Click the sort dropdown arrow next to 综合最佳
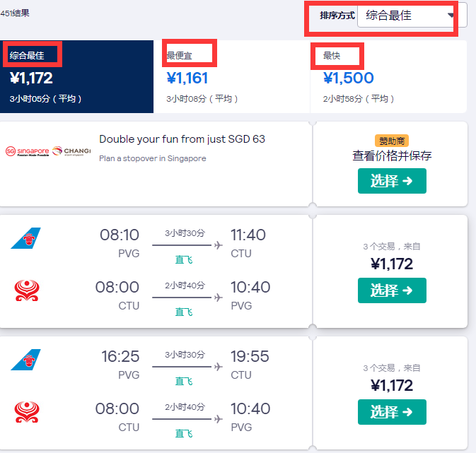Viewport: 476px width, 453px height. pyautogui.click(x=451, y=15)
